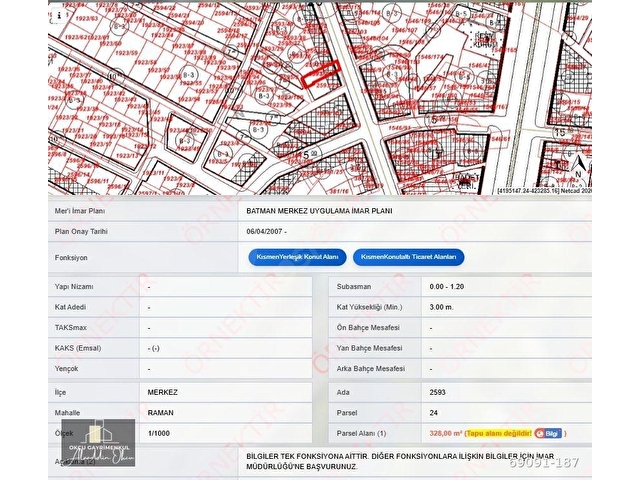
Task: Select Subasman value '0.00 - 1.20'
Action: [x=447, y=287]
